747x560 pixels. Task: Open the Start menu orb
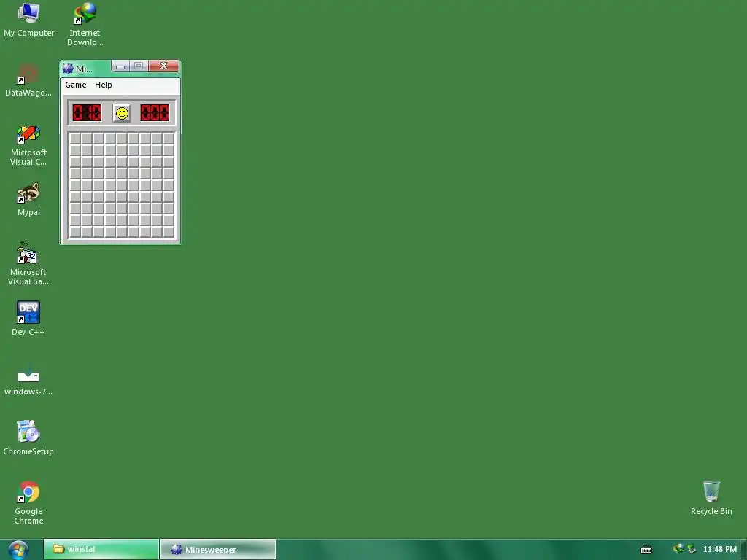tap(18, 550)
